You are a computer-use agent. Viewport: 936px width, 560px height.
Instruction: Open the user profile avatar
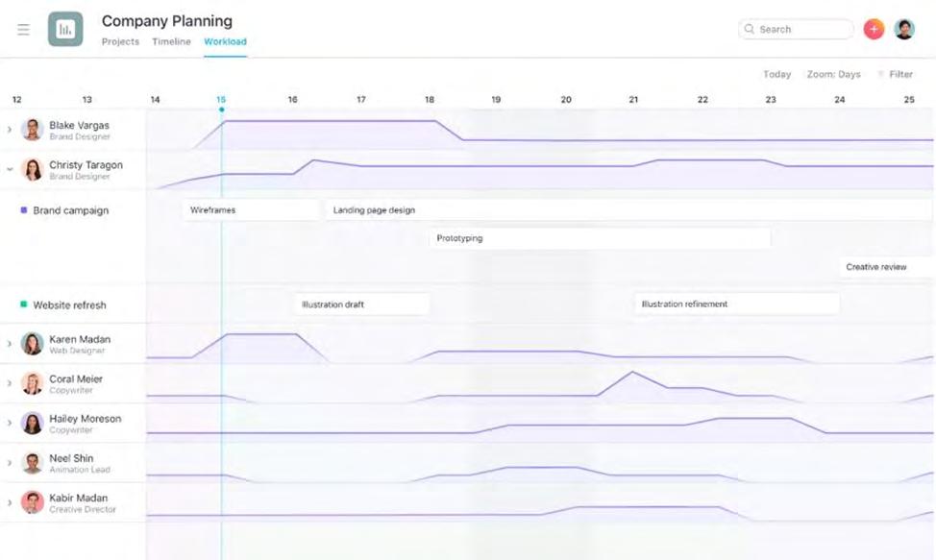coord(904,29)
